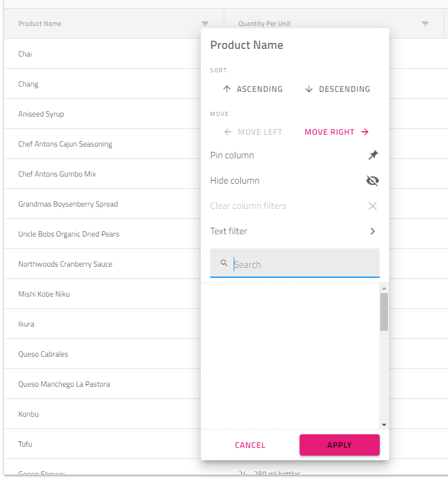Sort column in ascending order
This screenshot has height=482, width=448.
point(253,89)
